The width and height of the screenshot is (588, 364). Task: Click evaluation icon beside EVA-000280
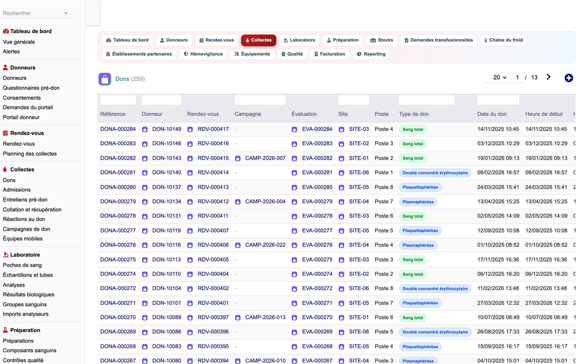pyautogui.click(x=294, y=188)
